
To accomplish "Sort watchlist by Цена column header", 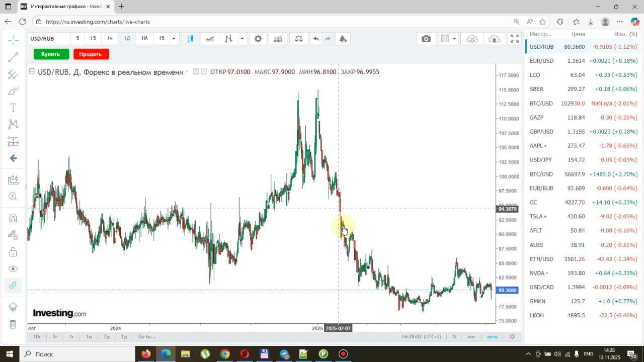I will 578,34.
